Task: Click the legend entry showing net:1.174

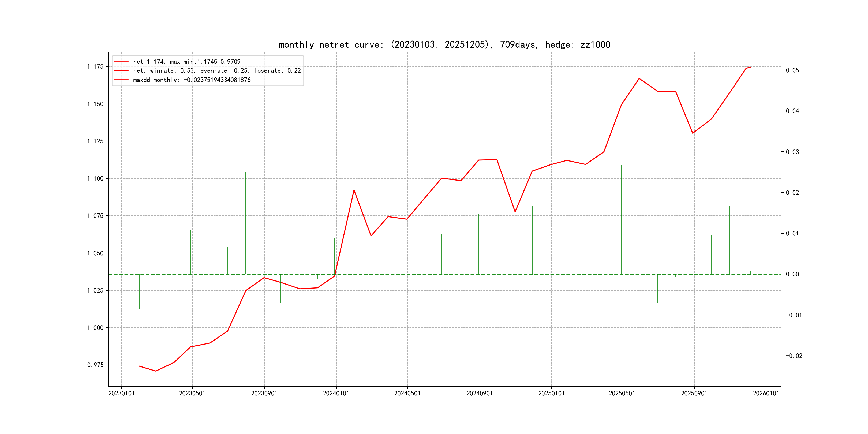Action: [187, 62]
